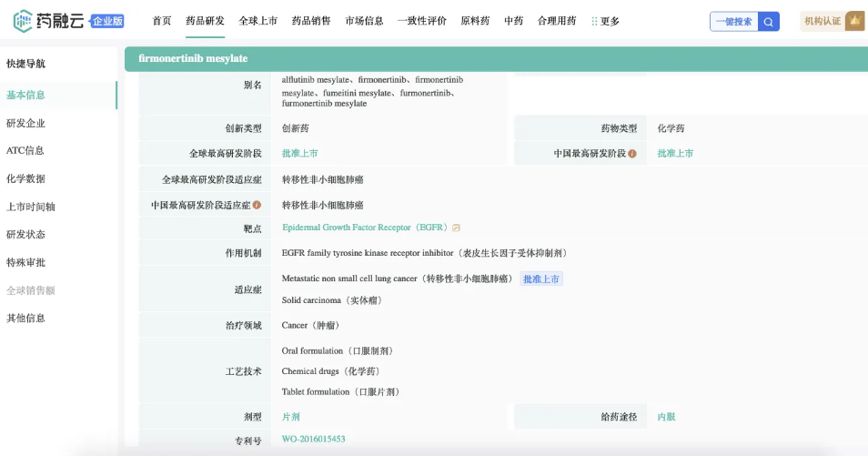Open the Epidermal Growth Factor Receptor link
Screen dimensions: 868x456
[x=365, y=228]
